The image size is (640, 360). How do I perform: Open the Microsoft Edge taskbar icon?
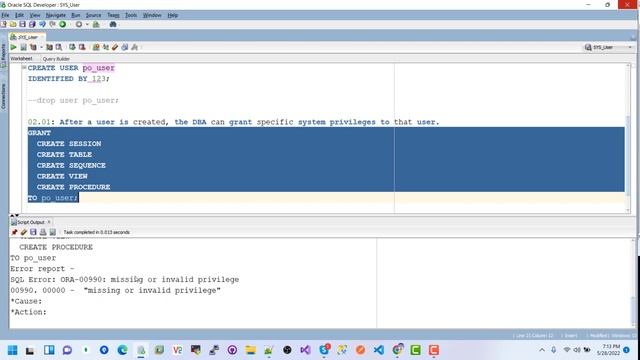122,350
